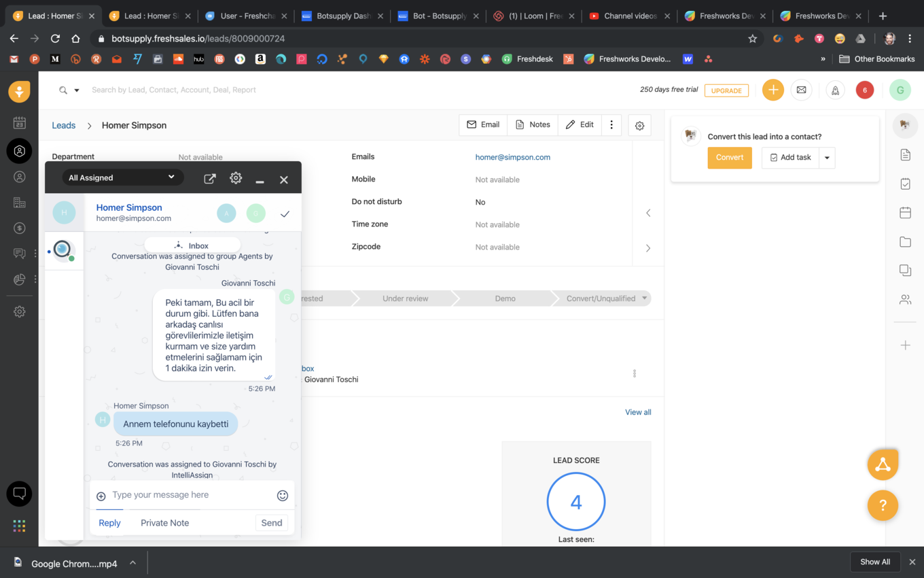
Task: Open the chat widget settings gear
Action: 236,177
